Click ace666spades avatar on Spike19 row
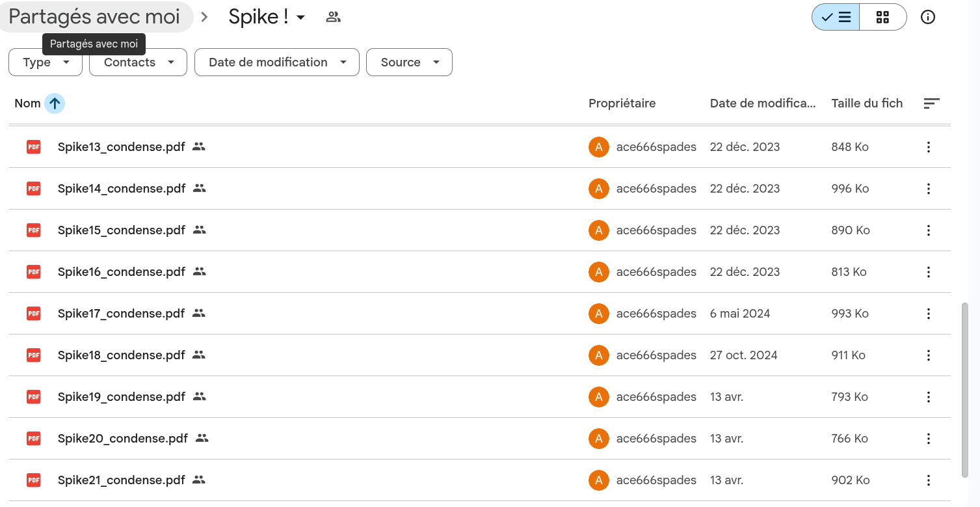This screenshot has width=980, height=507. (x=598, y=397)
